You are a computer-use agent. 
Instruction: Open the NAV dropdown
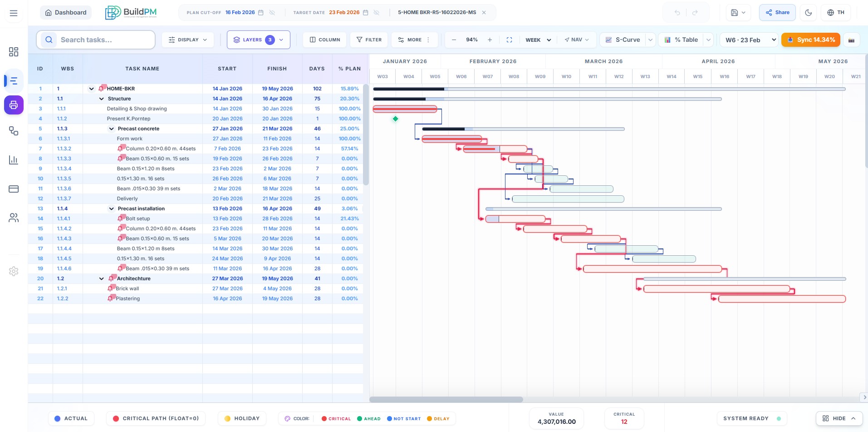(577, 40)
